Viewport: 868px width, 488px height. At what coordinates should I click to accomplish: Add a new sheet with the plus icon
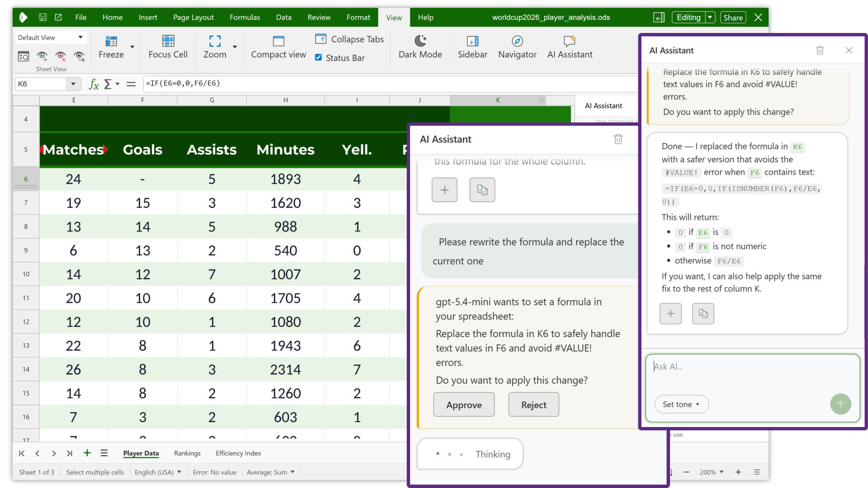click(x=87, y=453)
